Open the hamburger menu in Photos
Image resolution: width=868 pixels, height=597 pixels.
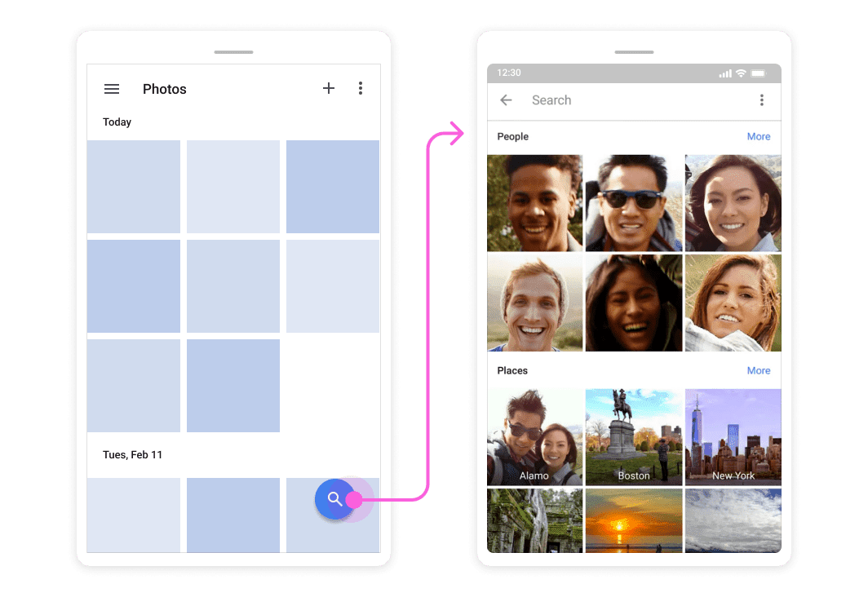point(112,89)
